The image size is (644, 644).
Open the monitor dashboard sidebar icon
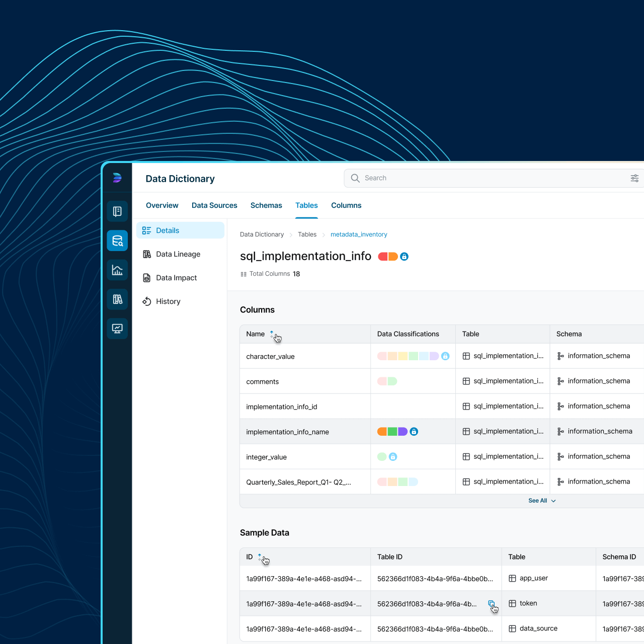point(117,329)
